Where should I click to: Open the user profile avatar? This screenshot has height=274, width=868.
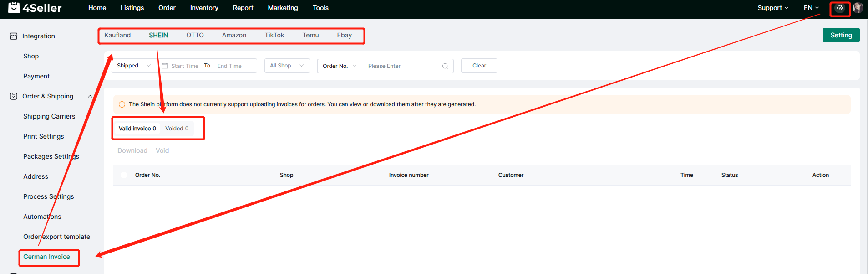click(x=858, y=8)
